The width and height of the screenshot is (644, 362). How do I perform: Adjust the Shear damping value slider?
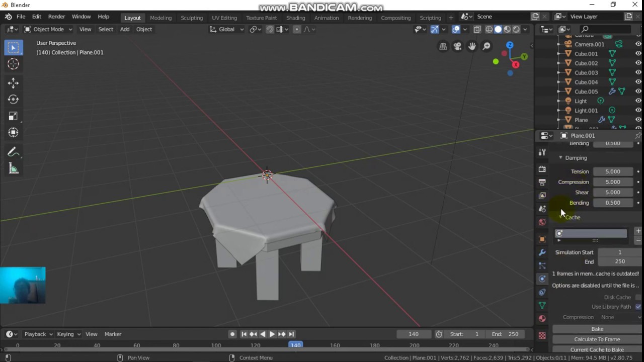(x=613, y=192)
